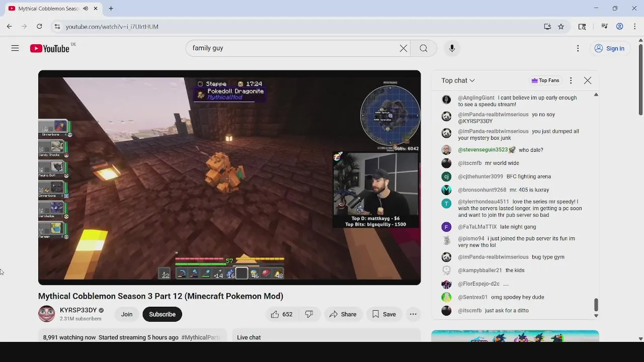Click the banner thumbnail below chat
Image resolution: width=644 pixels, height=362 pixels.
[x=515, y=336]
